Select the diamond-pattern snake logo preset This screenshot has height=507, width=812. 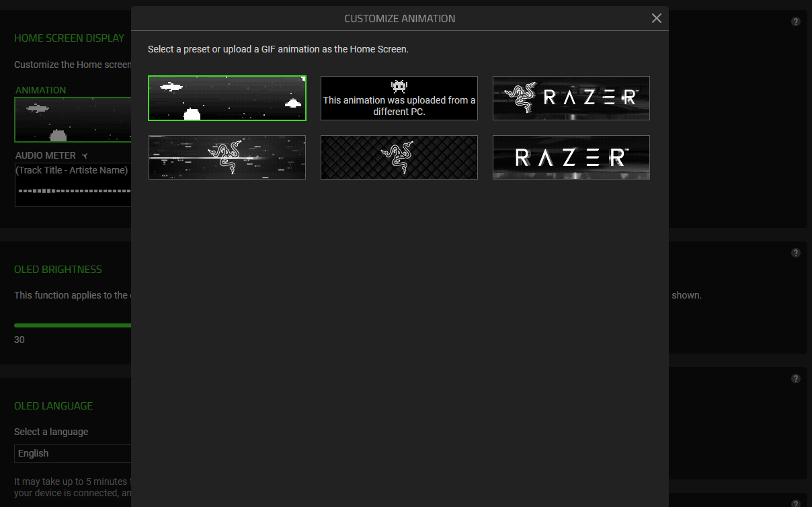(399, 157)
